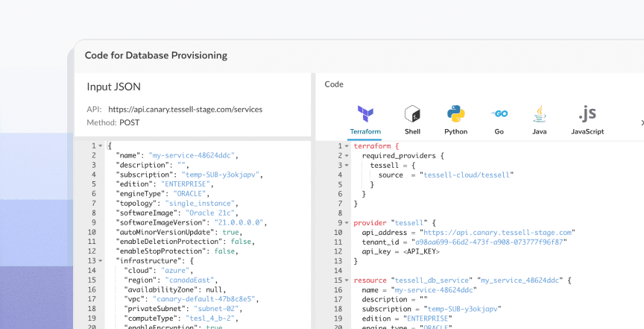Image resolution: width=644 pixels, height=329 pixels.
Task: Click the API services URL
Action: (x=186, y=110)
